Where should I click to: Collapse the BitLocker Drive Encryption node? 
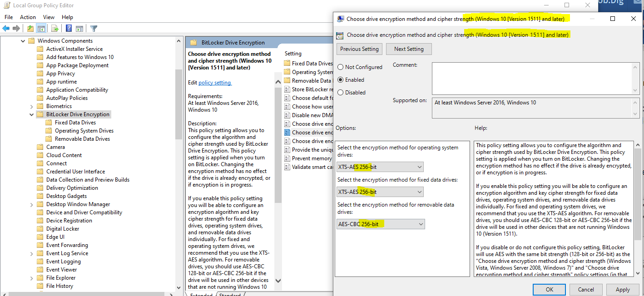[x=31, y=114]
